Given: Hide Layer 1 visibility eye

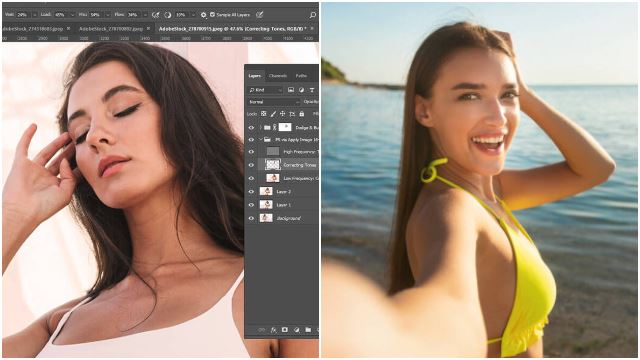Looking at the screenshot, I should click(x=251, y=205).
